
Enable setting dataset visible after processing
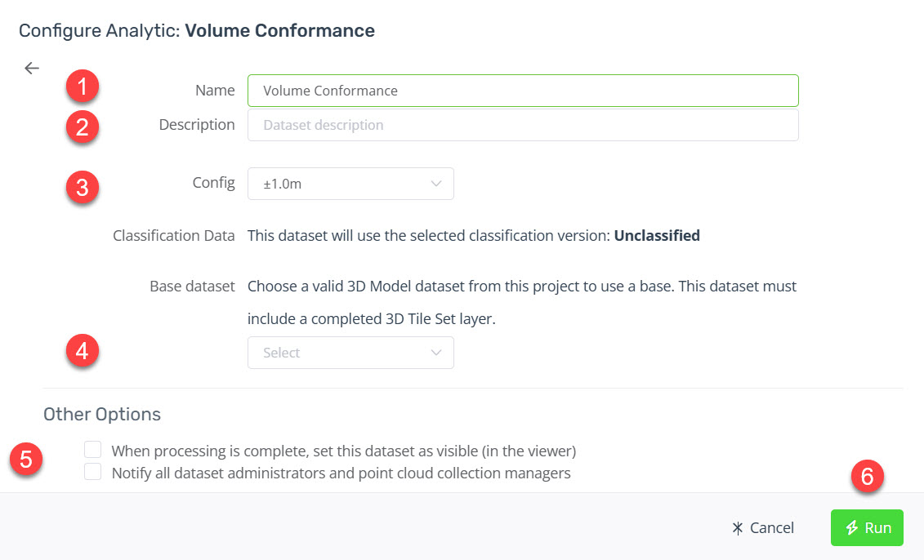pyautogui.click(x=92, y=449)
